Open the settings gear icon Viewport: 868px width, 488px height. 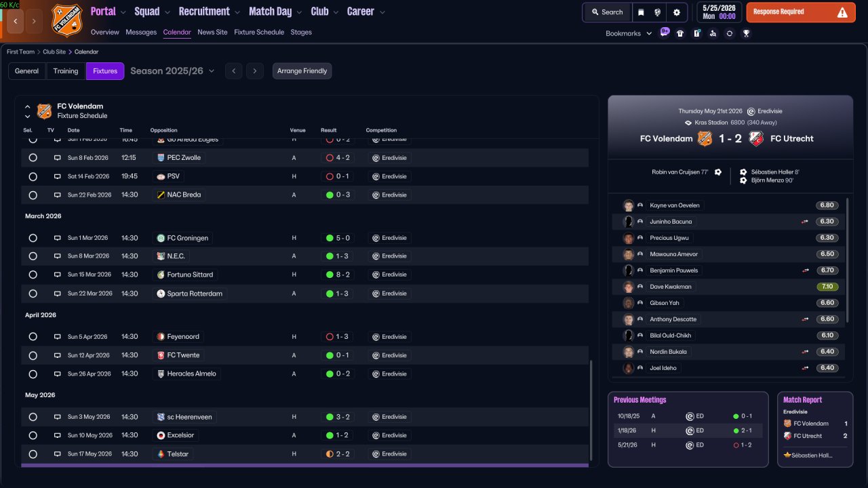(676, 12)
